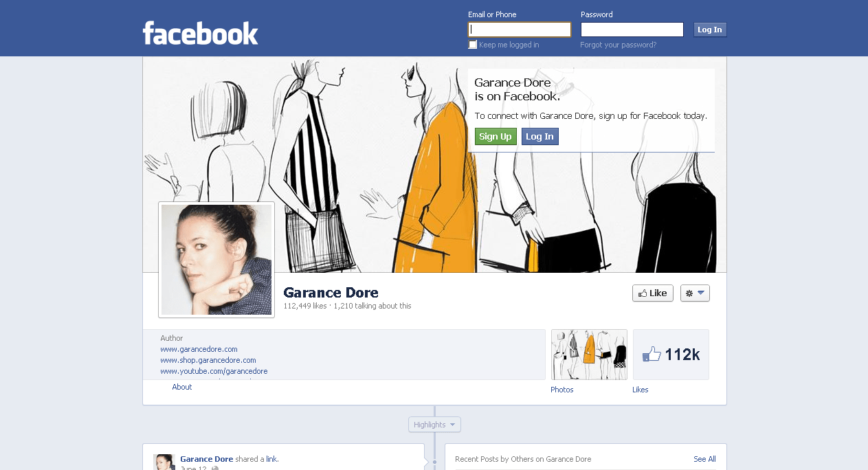
Task: Click the facebook logo
Action: 200,31
